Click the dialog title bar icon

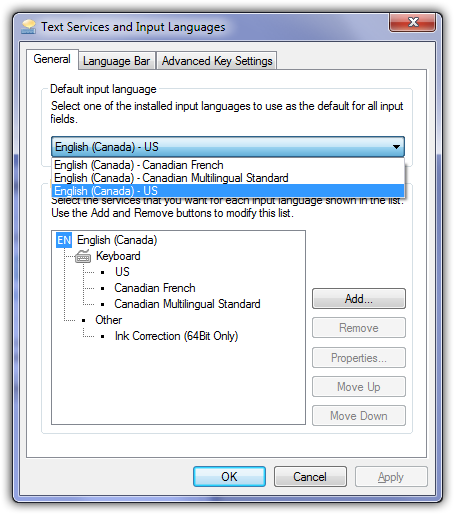(29, 27)
